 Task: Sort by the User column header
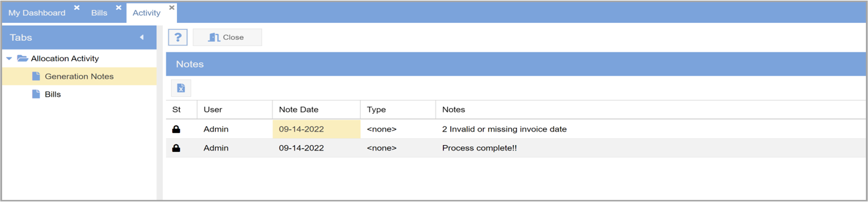(x=212, y=110)
